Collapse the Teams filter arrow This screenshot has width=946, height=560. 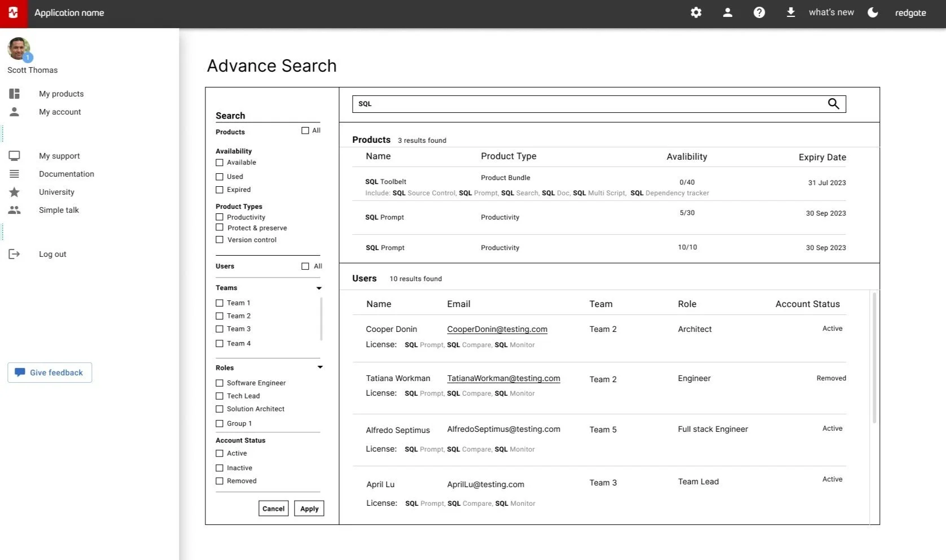[319, 288]
